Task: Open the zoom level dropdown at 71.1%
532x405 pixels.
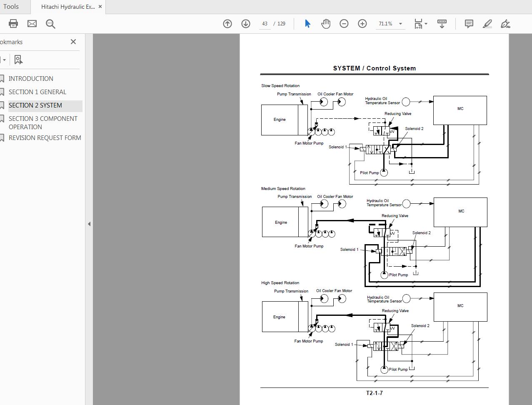Action: [400, 24]
